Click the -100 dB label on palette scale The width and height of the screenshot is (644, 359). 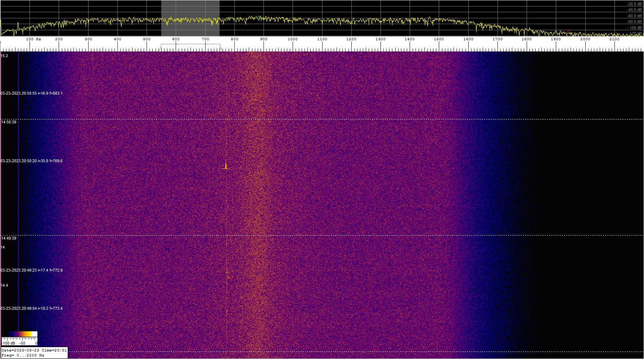pos(9,343)
